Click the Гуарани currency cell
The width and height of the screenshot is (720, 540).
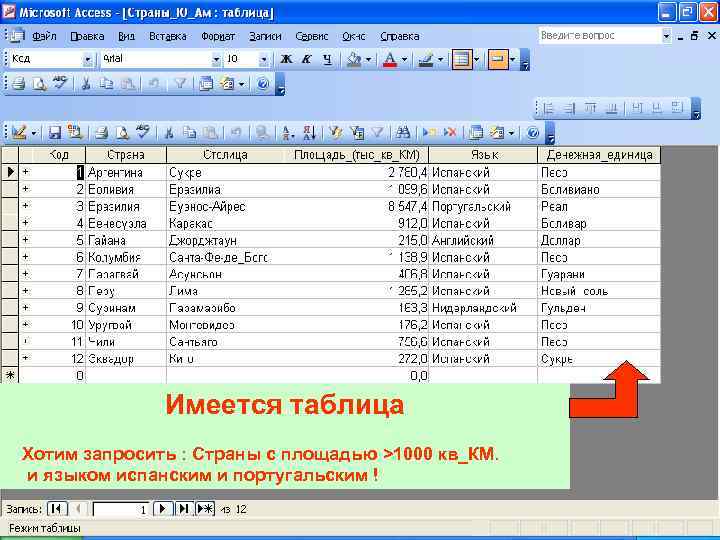[x=599, y=274]
